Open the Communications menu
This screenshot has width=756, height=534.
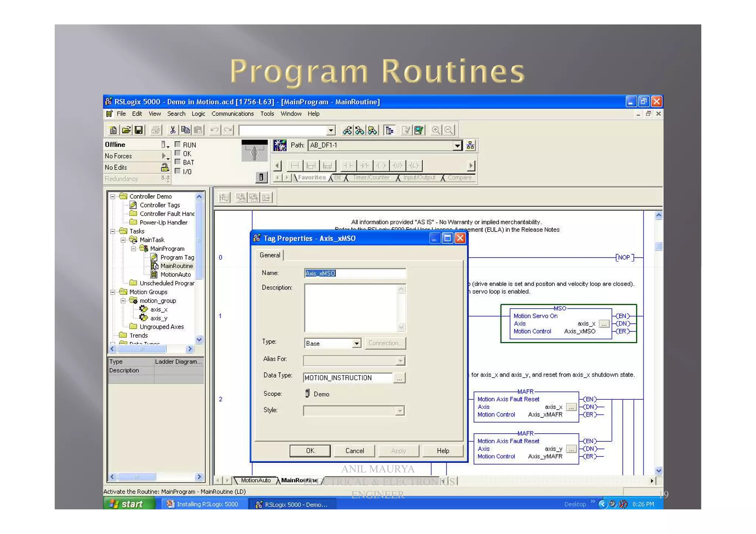(232, 114)
